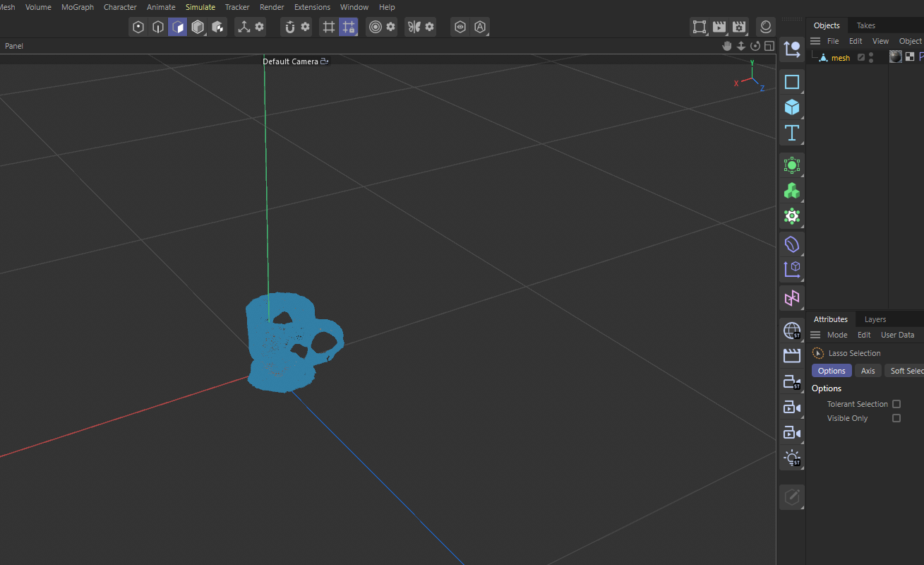Open the Objects panel hamburger menu
This screenshot has height=565, width=924.
point(815,40)
